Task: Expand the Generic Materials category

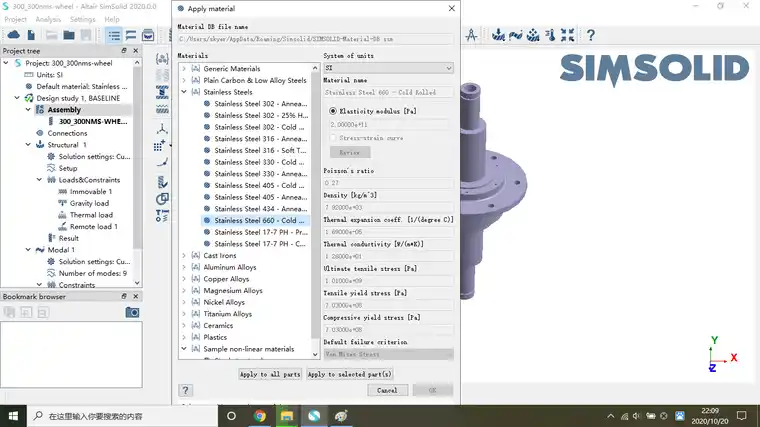Action: tap(184, 68)
